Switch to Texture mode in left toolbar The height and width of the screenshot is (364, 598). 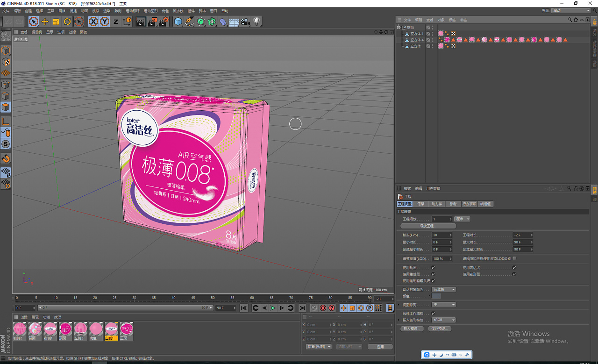(6, 62)
